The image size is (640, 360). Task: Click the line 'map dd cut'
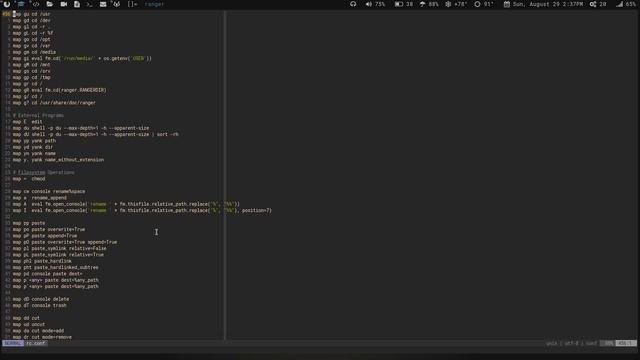pyautogui.click(x=26, y=318)
